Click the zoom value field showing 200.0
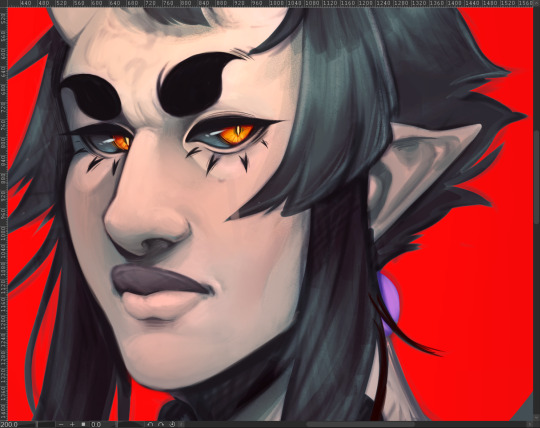Screen dimensions: 540x428 (x=9, y=425)
